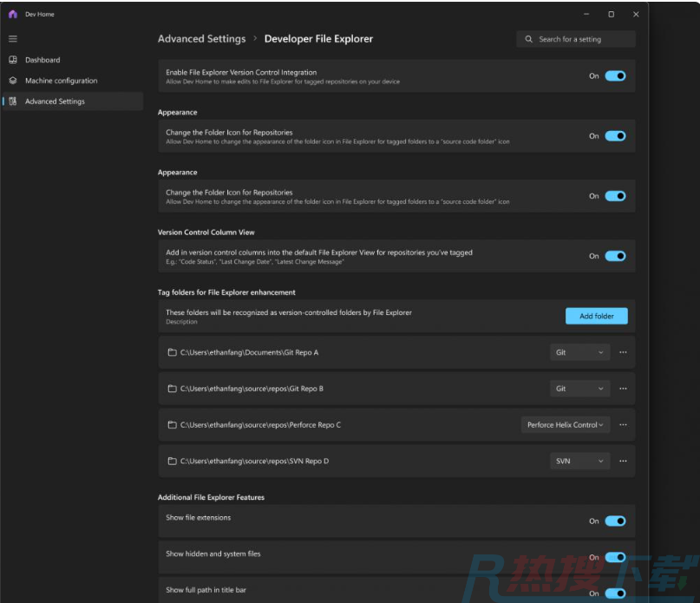Click folder icon beside Git Repo B
The width and height of the screenshot is (700, 603).
click(172, 389)
